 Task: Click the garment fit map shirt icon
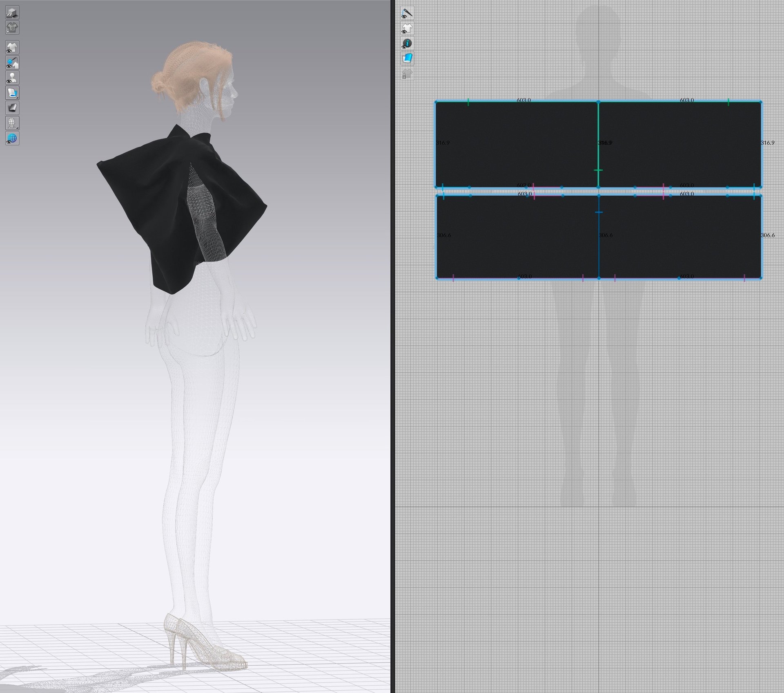(x=12, y=28)
